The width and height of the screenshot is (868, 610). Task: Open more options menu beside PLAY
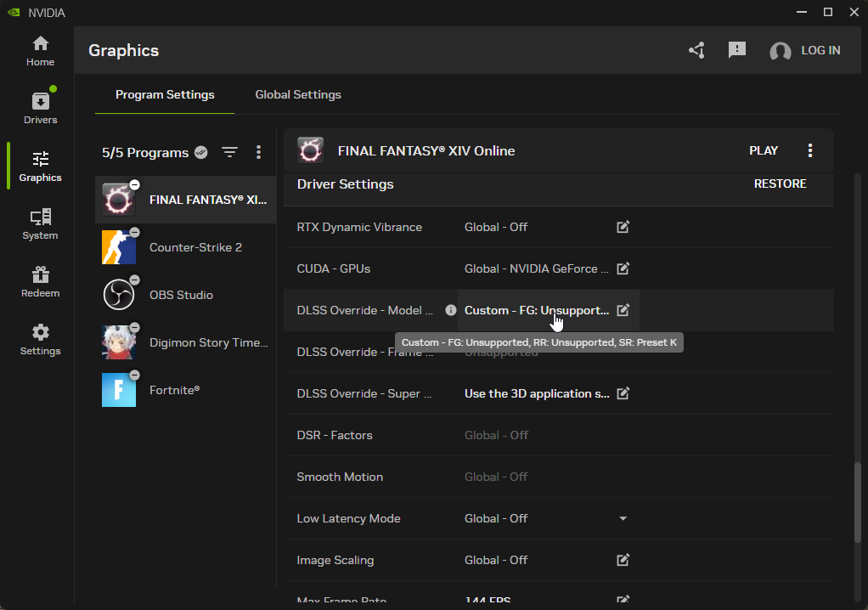tap(809, 150)
